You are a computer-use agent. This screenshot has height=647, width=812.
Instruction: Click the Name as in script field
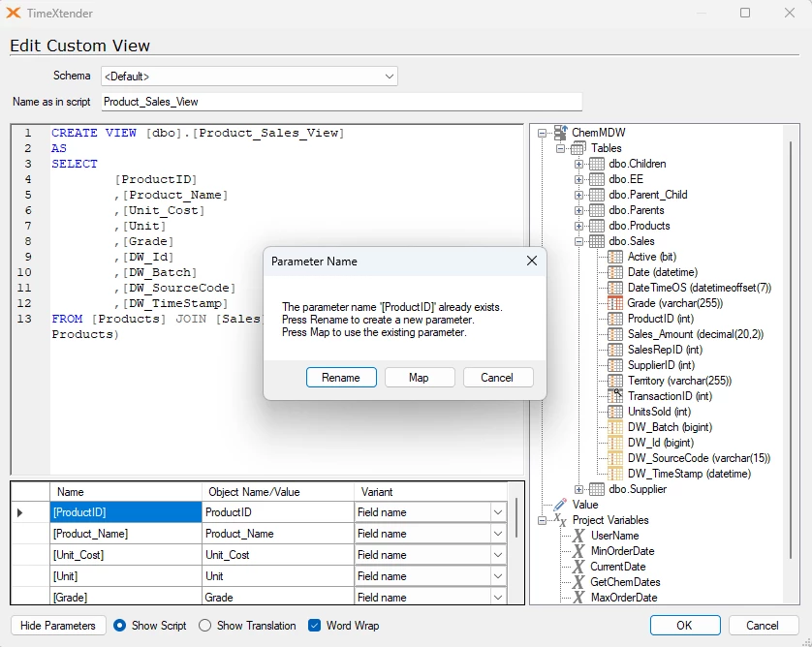[342, 102]
